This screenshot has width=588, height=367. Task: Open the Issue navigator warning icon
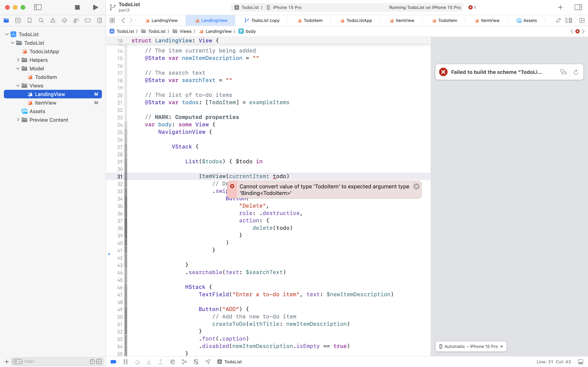(53, 20)
